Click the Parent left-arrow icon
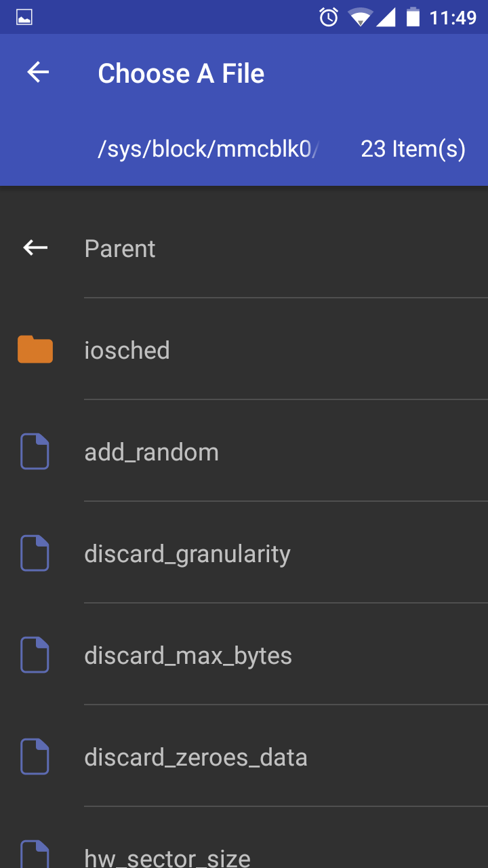This screenshot has width=488, height=868. click(35, 248)
